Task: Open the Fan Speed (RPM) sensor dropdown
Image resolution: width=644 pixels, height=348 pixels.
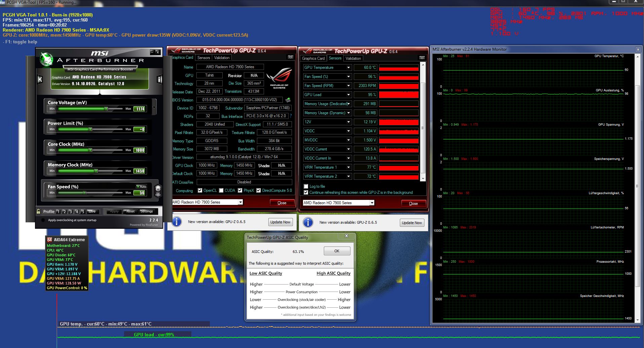Action: coord(348,86)
